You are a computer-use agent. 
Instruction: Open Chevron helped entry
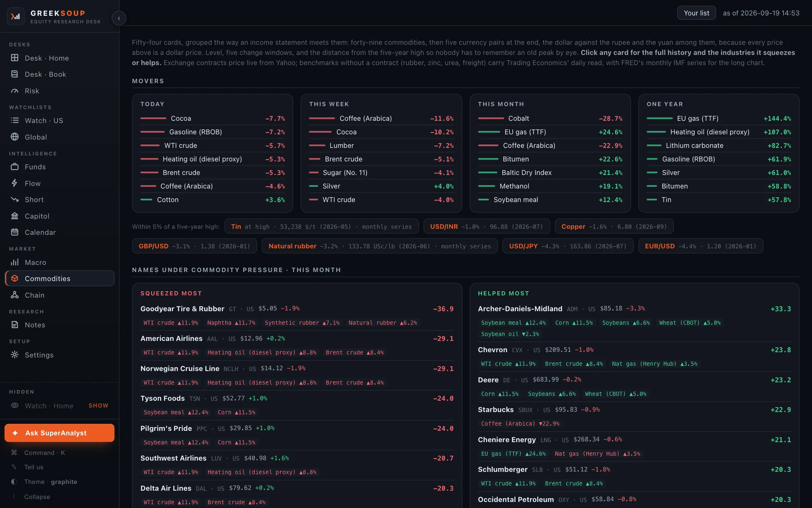point(635,357)
